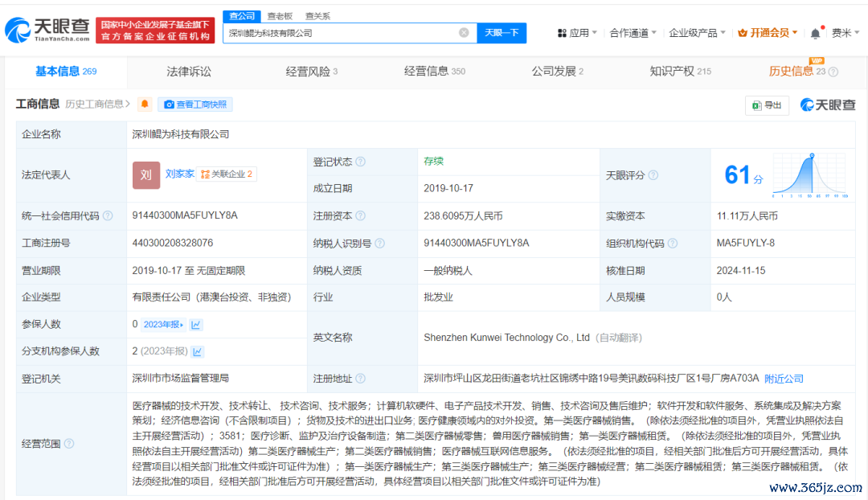This screenshot has height=500, width=868.
Task: Open help icon next to 登记状态
Action: tap(360, 162)
